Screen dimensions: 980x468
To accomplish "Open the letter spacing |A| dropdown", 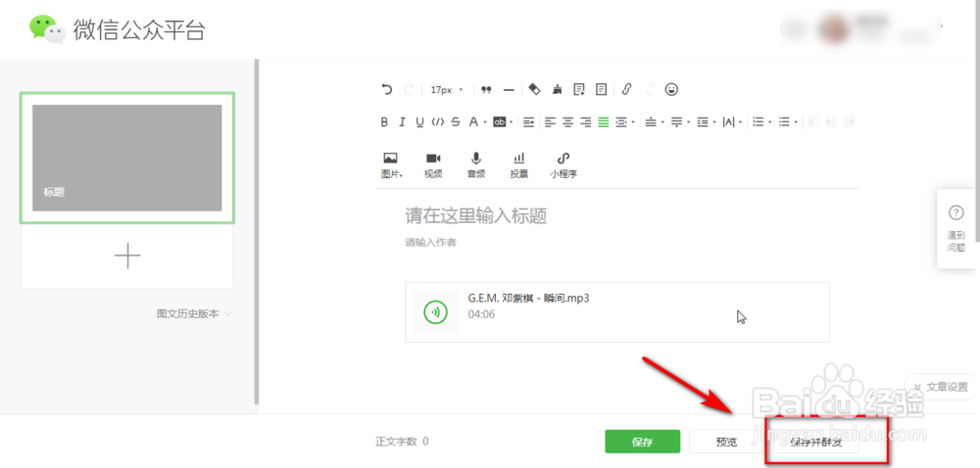I will point(732,122).
